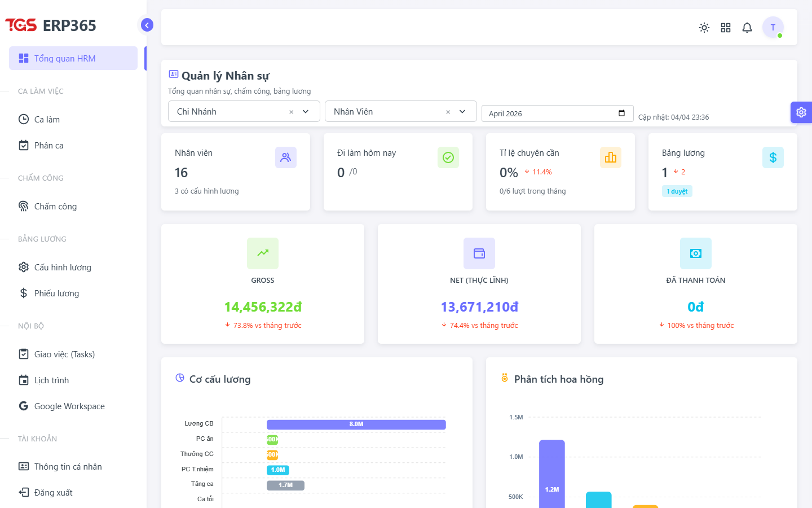Click the paid amount 0đ

coord(696,307)
